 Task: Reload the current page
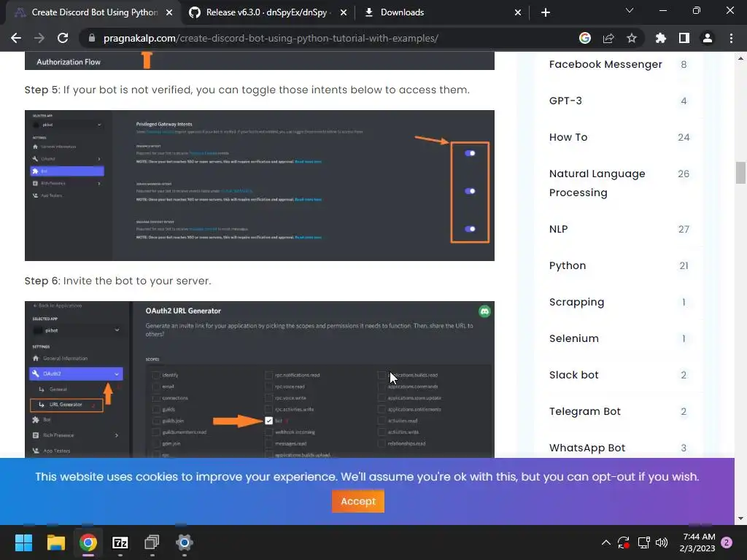(x=63, y=38)
